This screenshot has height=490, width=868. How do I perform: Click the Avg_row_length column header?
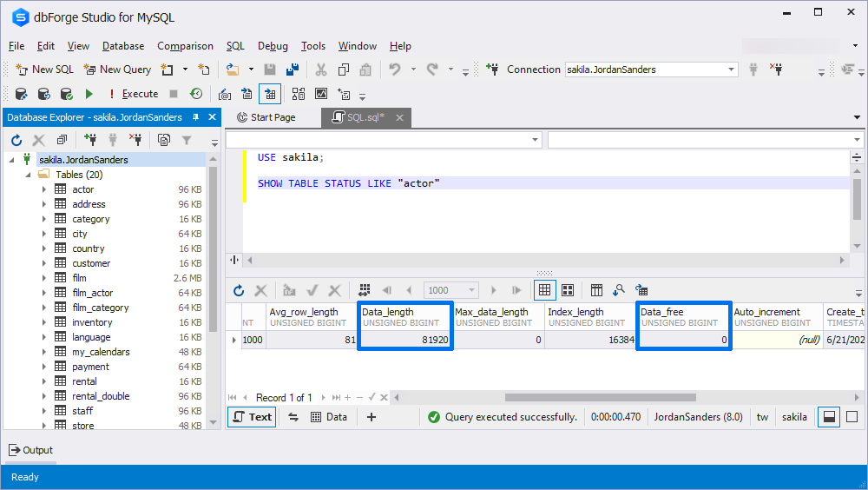(x=312, y=317)
